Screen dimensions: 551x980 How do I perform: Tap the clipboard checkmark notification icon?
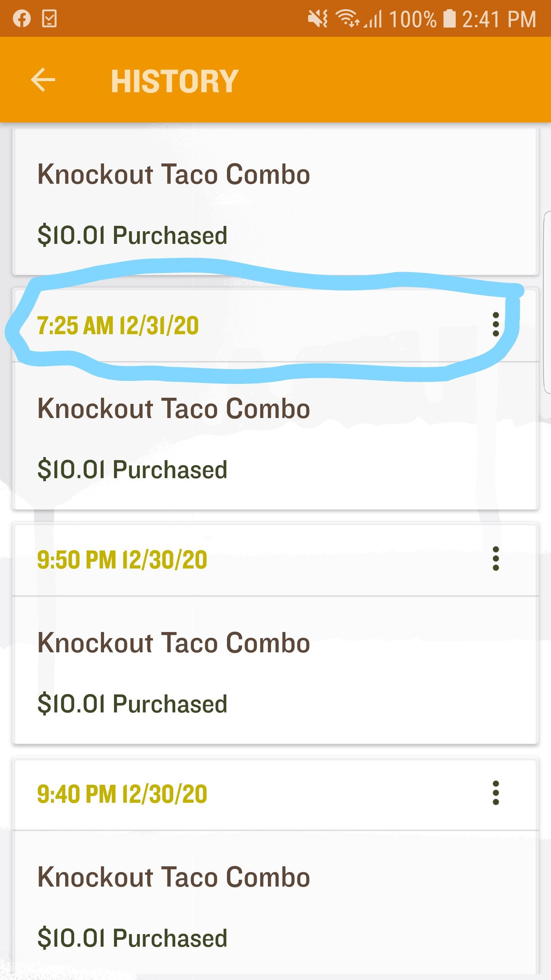[x=49, y=19]
